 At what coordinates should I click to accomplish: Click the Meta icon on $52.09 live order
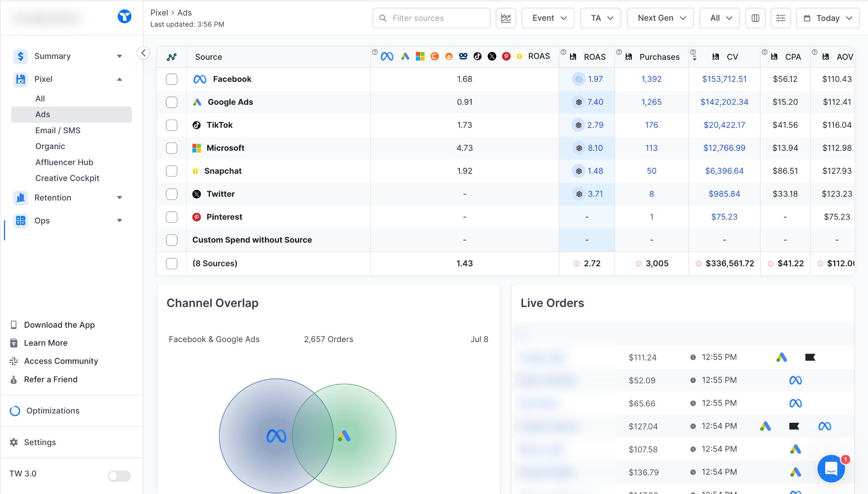pyautogui.click(x=796, y=380)
